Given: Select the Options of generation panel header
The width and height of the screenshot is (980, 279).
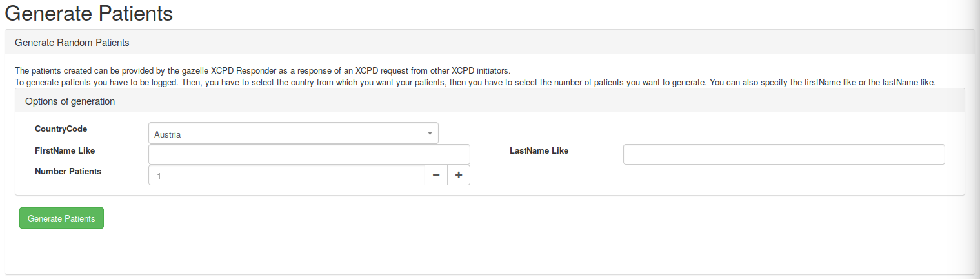Looking at the screenshot, I should click(70, 101).
